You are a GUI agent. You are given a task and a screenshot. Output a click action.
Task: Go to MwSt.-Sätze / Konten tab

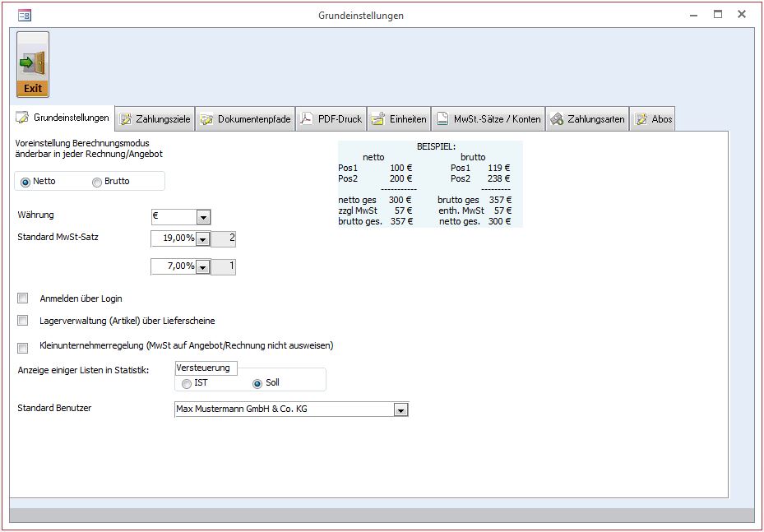tap(488, 119)
